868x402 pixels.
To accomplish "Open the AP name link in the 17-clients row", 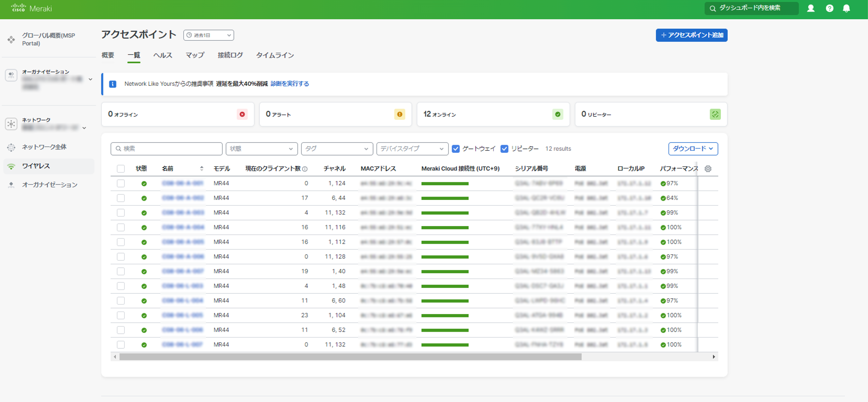I will (183, 198).
